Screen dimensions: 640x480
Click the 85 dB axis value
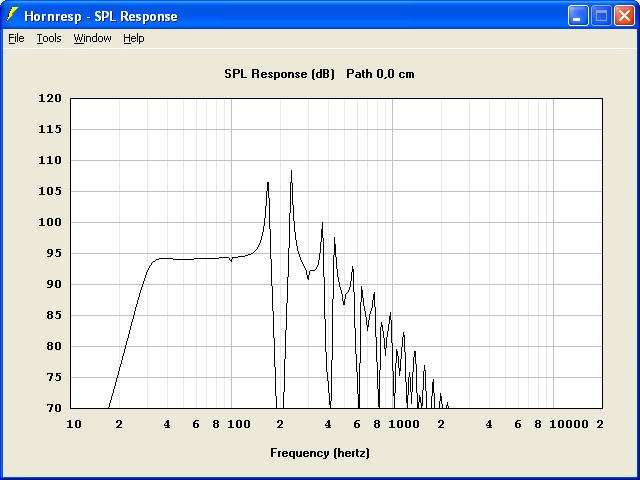(x=54, y=315)
